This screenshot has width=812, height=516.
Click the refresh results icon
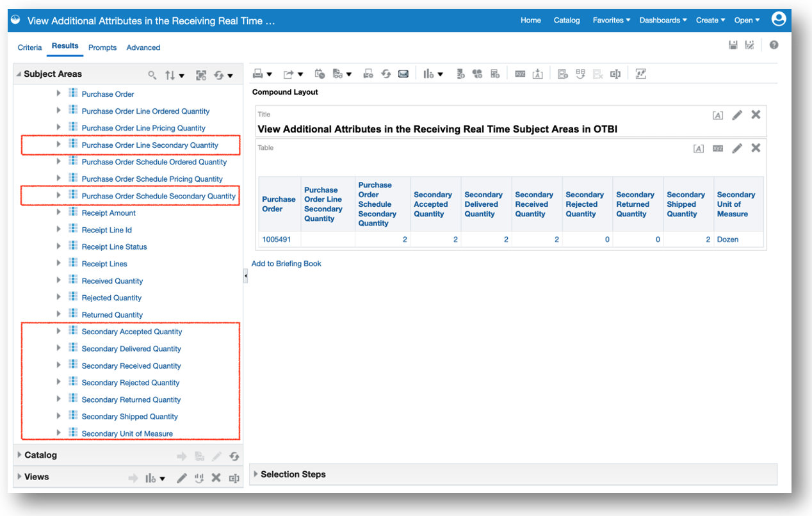tap(386, 74)
